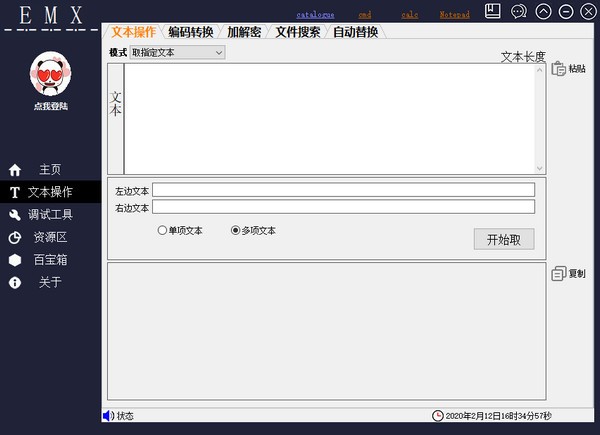Open the 资源区 pie chart icon
The height and width of the screenshot is (435, 600).
(x=15, y=238)
